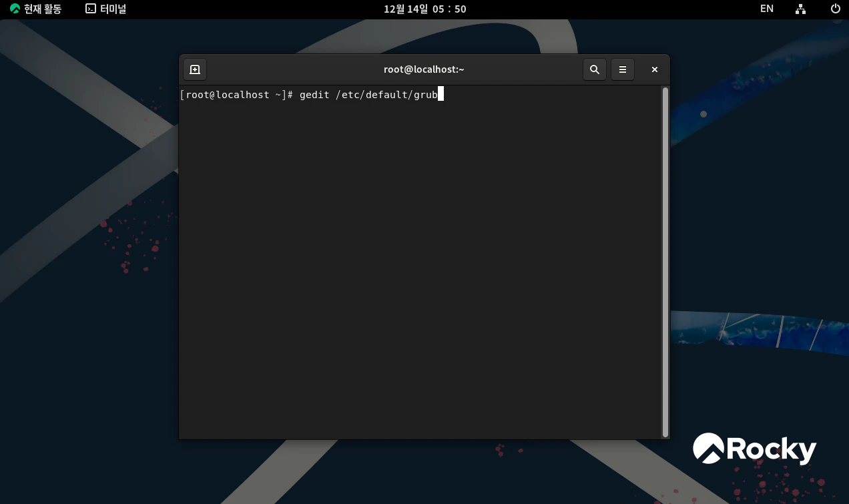The image size is (849, 504).
Task: Open the Activities overview
Action: pos(35,9)
